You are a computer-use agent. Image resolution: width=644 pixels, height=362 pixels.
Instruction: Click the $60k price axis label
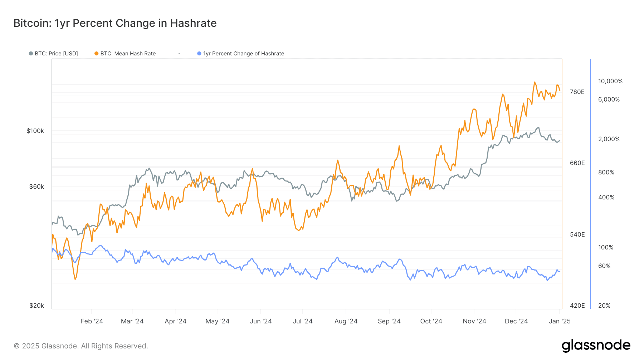click(x=36, y=187)
